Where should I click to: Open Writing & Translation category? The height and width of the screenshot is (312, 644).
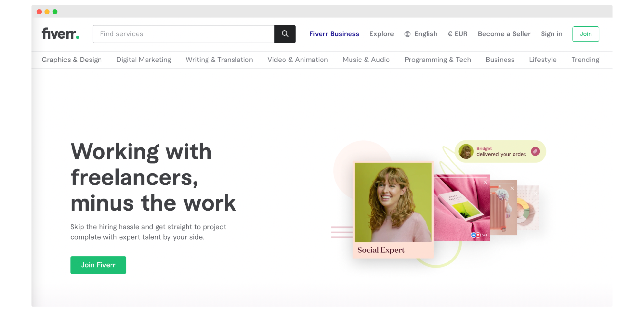219,60
